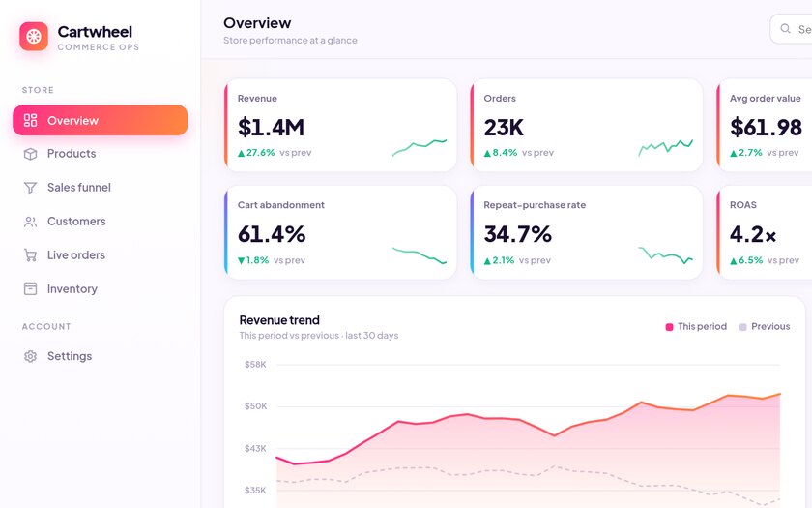
Task: Focus the search field
Action: [x=792, y=29]
